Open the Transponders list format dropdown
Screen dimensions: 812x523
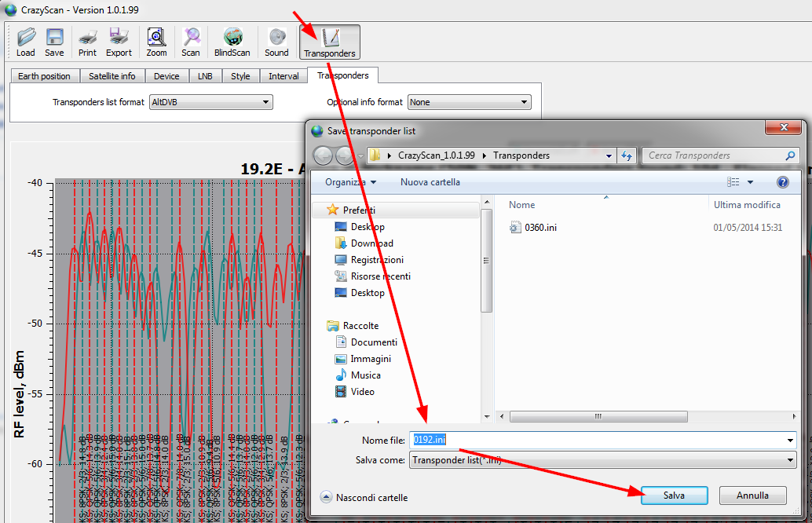tap(210, 103)
